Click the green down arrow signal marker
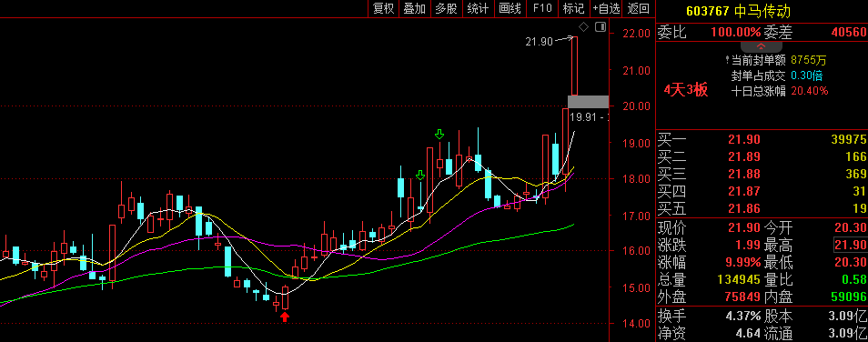 [439, 135]
